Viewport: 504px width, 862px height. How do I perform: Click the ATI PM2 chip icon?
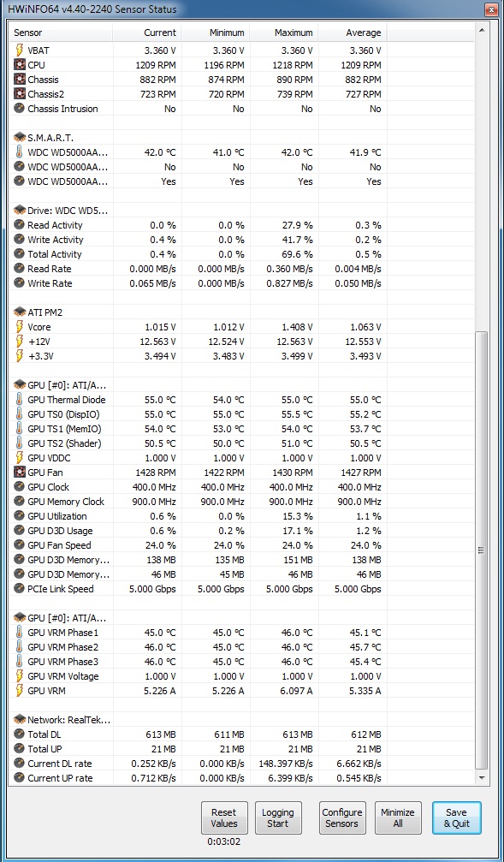pyautogui.click(x=20, y=312)
